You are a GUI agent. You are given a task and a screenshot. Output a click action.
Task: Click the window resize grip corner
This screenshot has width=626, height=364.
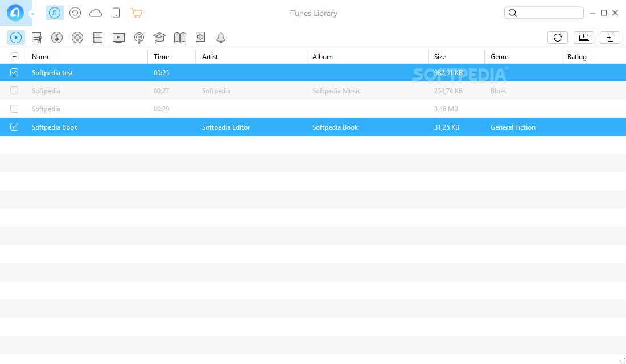[622, 360]
